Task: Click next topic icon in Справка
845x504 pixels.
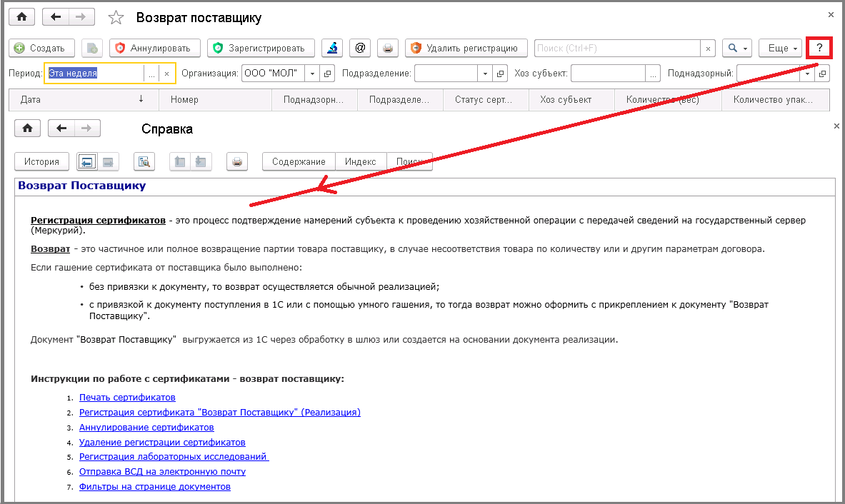Action: (x=201, y=161)
